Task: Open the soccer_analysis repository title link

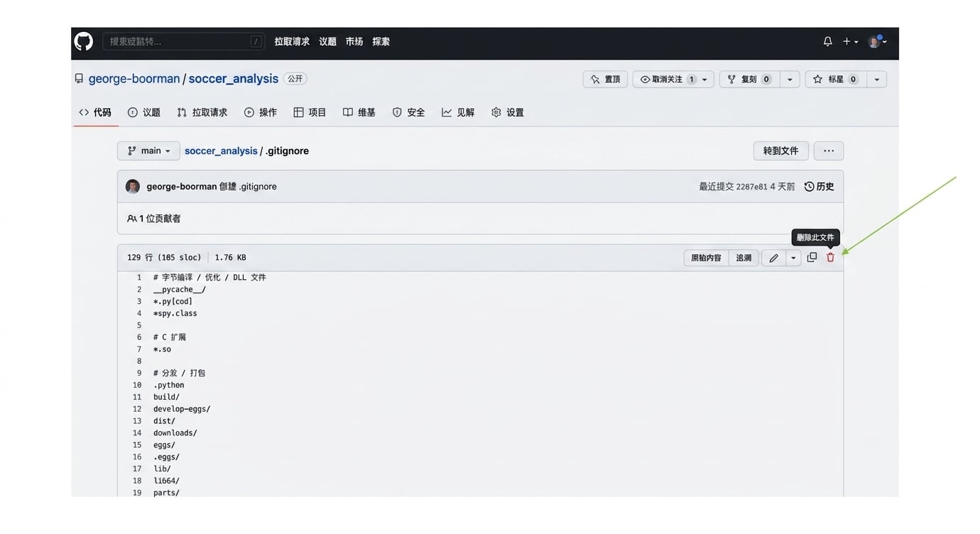Action: (x=233, y=79)
